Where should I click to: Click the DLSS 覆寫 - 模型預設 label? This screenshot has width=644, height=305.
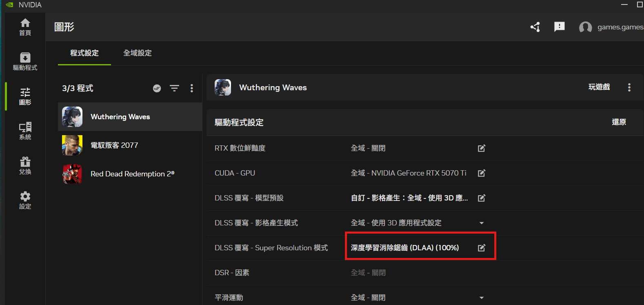point(249,198)
